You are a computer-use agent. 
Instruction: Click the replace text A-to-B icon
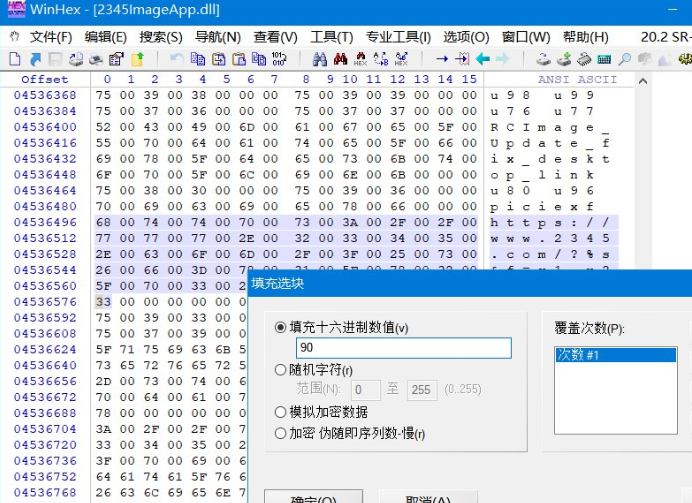[380, 59]
